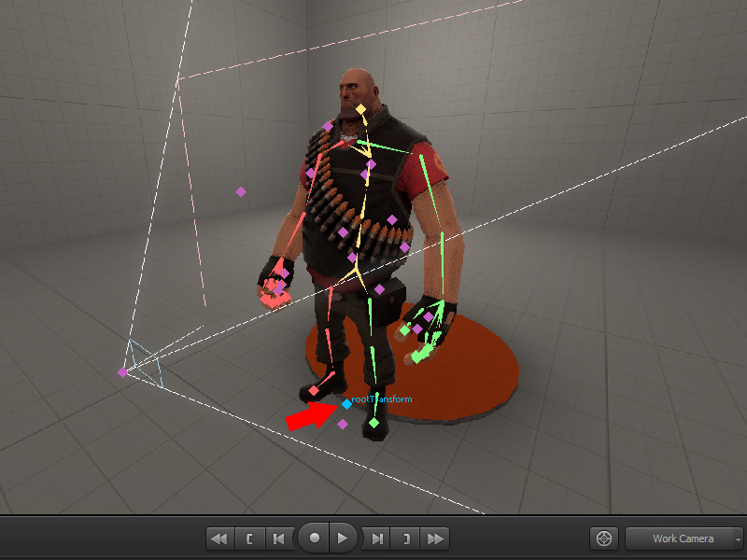Click the fast-forward playback button
The image size is (747, 560).
pyautogui.click(x=434, y=539)
